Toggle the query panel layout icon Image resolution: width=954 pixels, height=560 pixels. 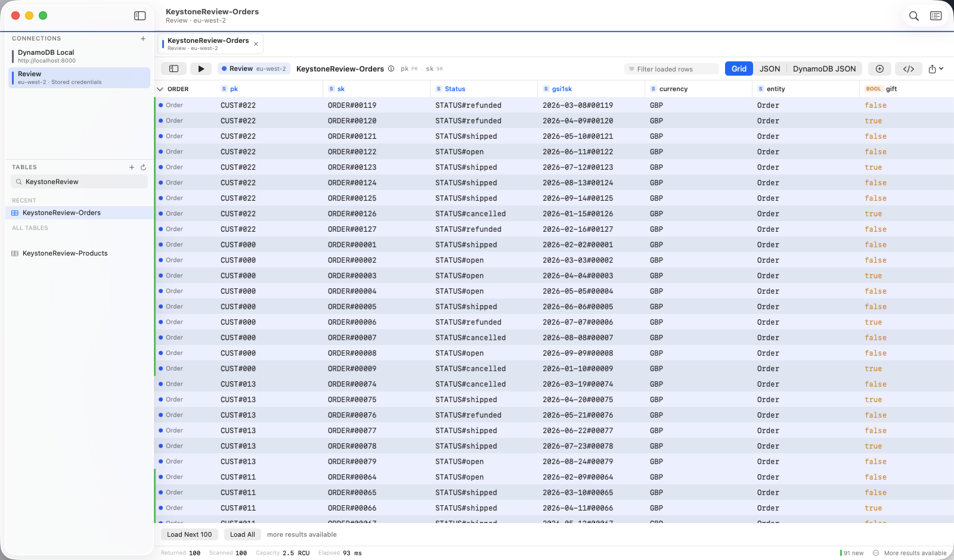[174, 69]
